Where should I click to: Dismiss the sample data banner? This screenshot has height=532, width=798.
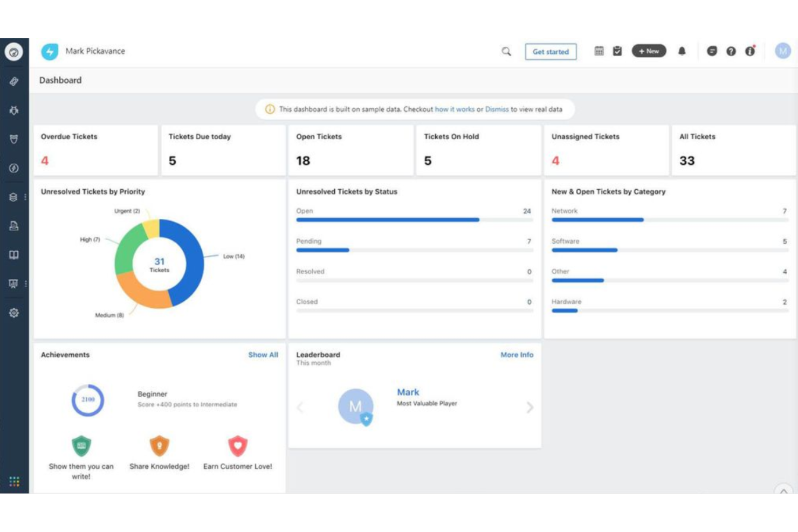(x=498, y=109)
